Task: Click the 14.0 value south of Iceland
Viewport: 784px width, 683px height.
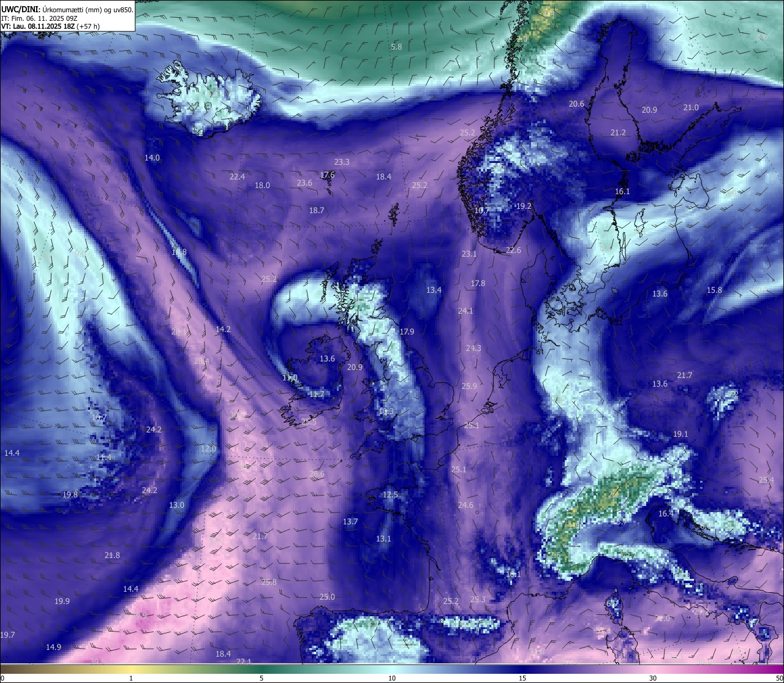Action: [x=152, y=158]
